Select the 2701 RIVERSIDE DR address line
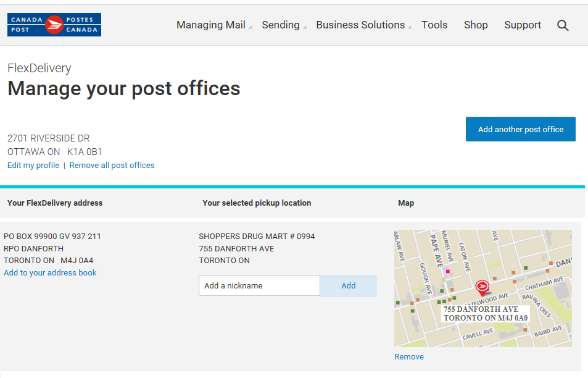Screen dimensions: 588x378 click(x=48, y=138)
